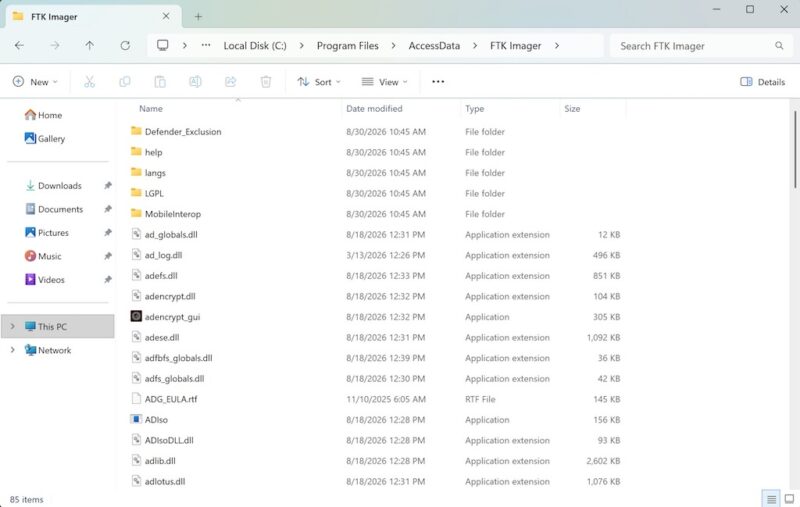Open the See more three-dot menu
800x507 pixels.
[438, 82]
